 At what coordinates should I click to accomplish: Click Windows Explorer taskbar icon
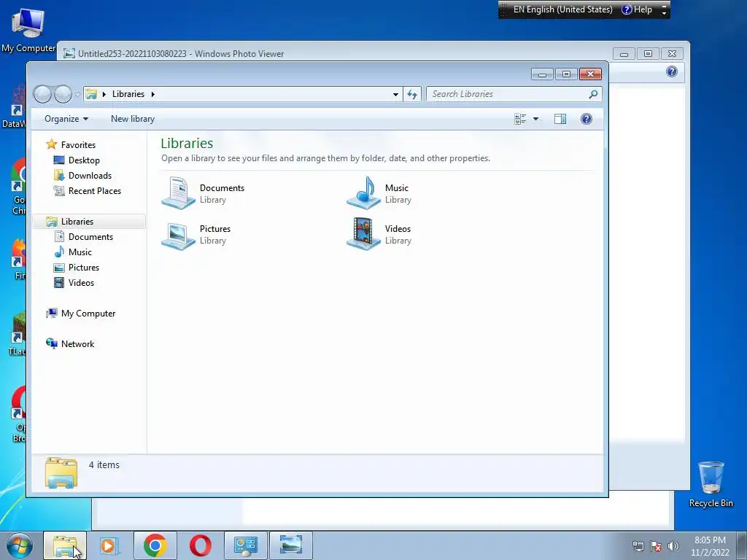pos(65,545)
